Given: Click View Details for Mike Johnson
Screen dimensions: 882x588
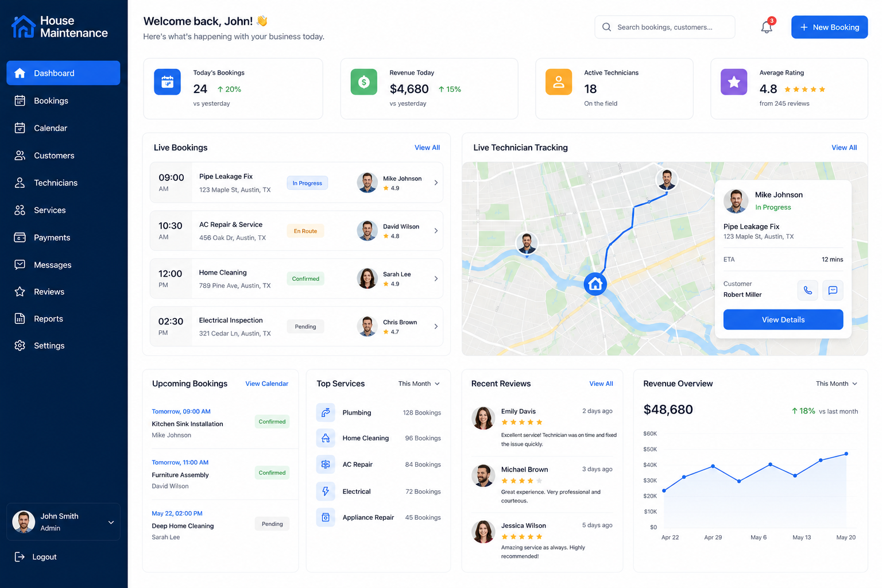Looking at the screenshot, I should click(783, 320).
